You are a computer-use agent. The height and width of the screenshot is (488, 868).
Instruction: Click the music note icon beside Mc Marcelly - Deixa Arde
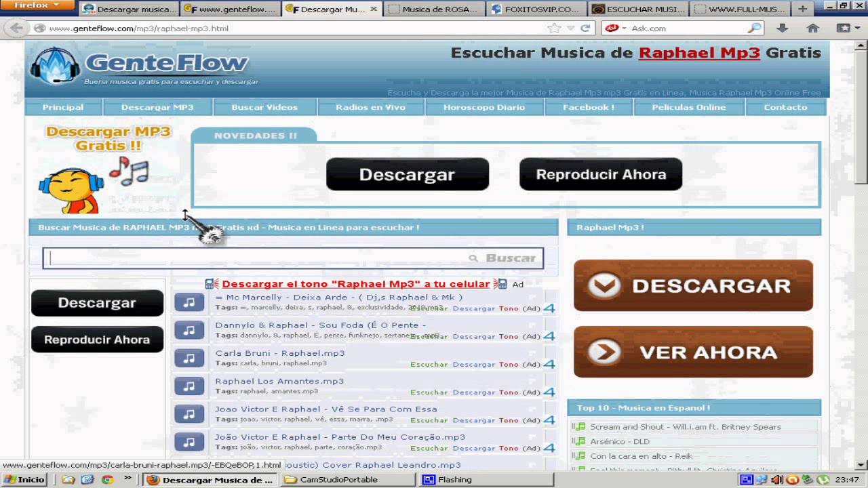tap(189, 302)
